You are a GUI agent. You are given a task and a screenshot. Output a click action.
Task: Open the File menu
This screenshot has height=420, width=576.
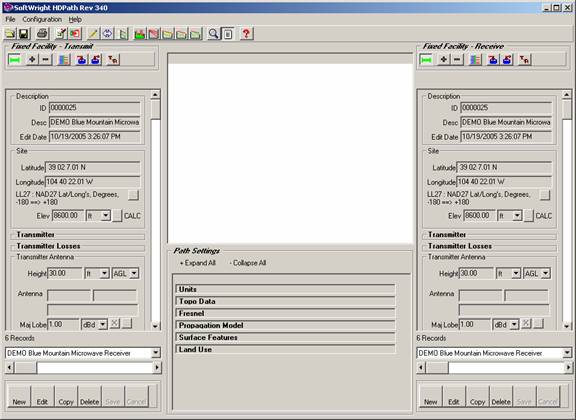10,19
